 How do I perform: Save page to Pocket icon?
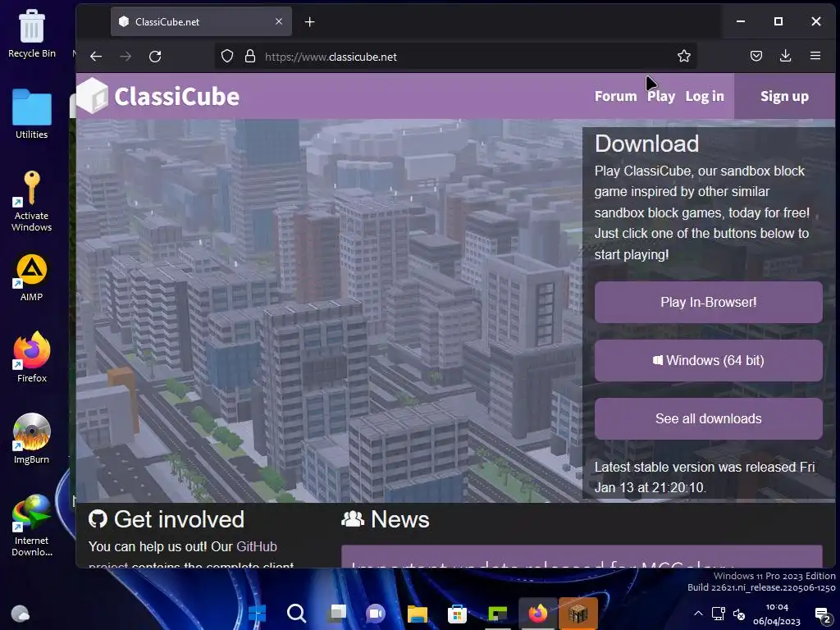coord(756,56)
